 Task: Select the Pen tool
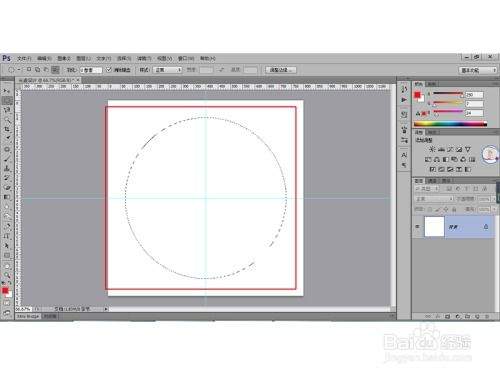tap(7, 227)
